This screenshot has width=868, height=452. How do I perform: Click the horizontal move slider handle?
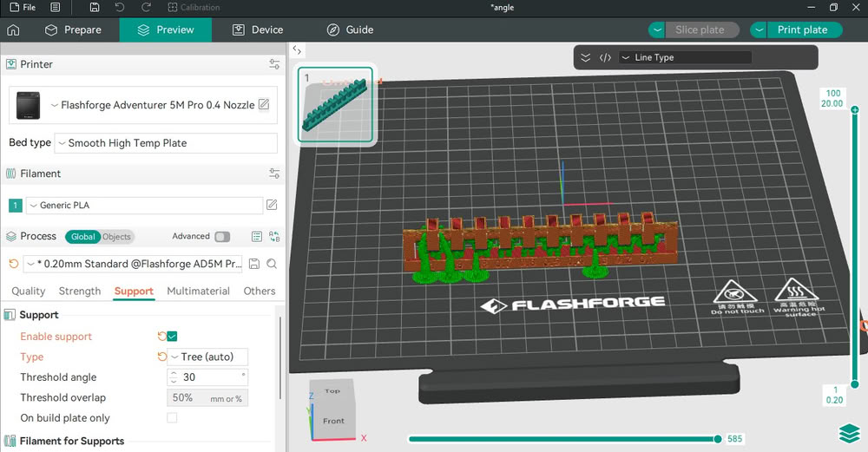click(x=718, y=439)
